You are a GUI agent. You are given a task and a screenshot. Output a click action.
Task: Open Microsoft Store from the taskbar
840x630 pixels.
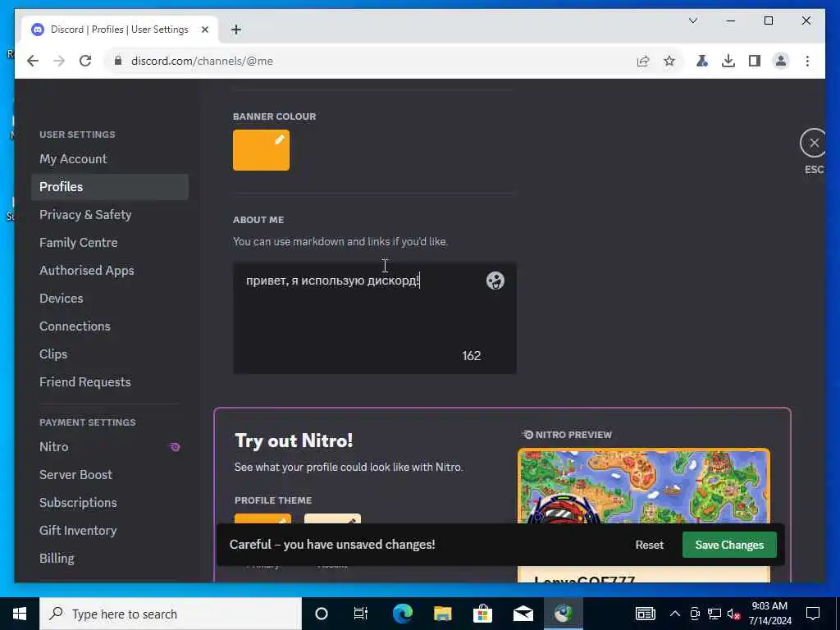(x=482, y=614)
